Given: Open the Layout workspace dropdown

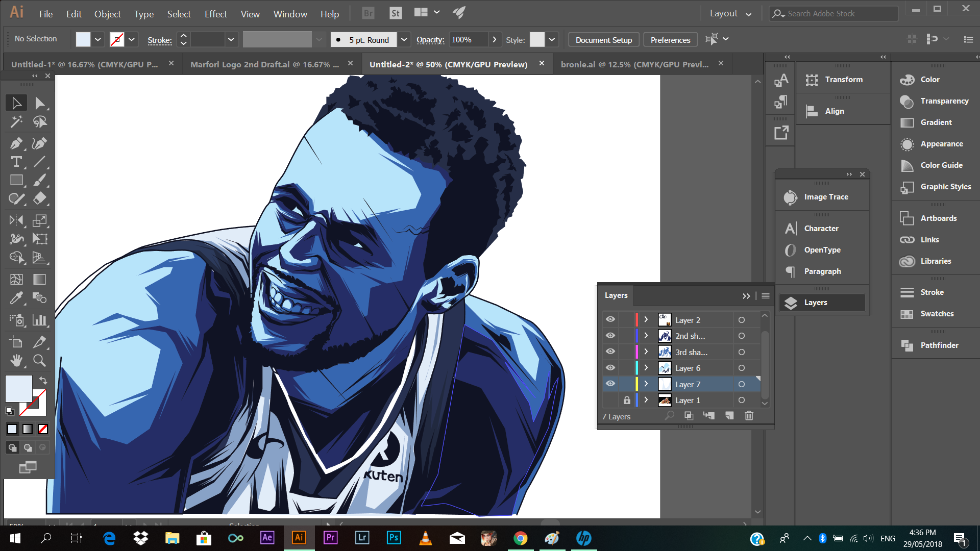Looking at the screenshot, I should tap(730, 14).
